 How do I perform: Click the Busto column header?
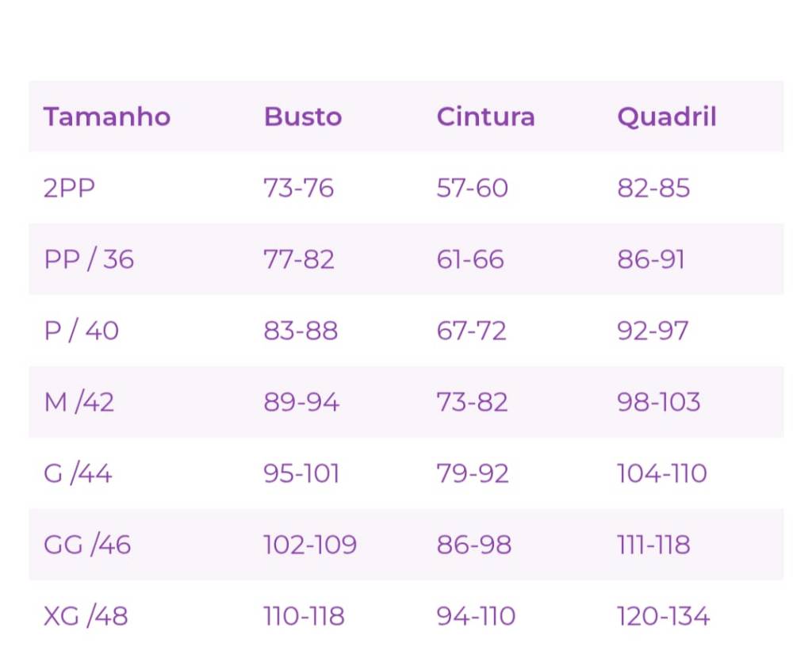tap(303, 117)
